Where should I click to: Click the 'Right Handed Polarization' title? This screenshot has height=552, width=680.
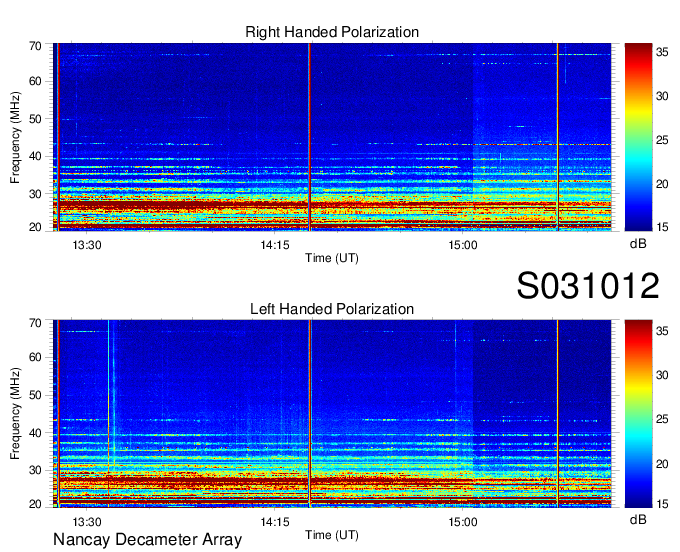tap(332, 32)
